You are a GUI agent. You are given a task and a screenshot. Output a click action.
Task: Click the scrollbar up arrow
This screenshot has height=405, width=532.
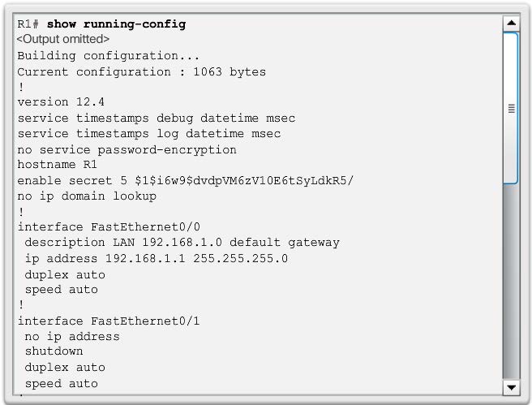511,23
